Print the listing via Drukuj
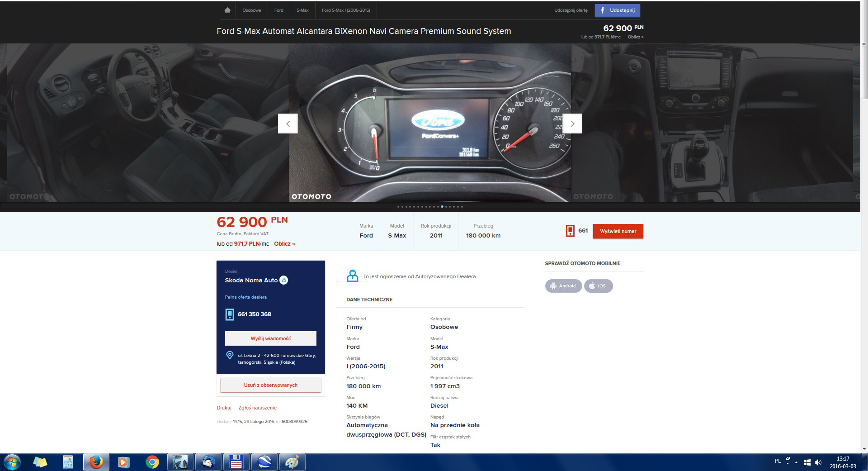Screen dimensions: 868x471 [x=224, y=408]
